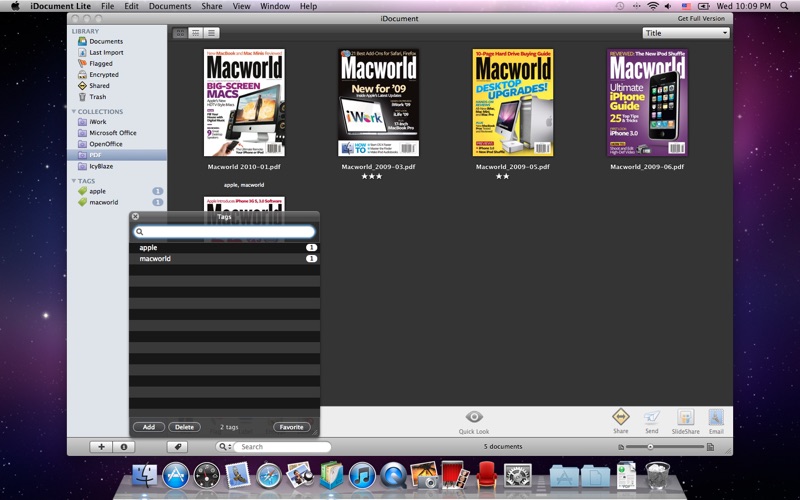Open the search scope magnifier dropdown

[223, 447]
